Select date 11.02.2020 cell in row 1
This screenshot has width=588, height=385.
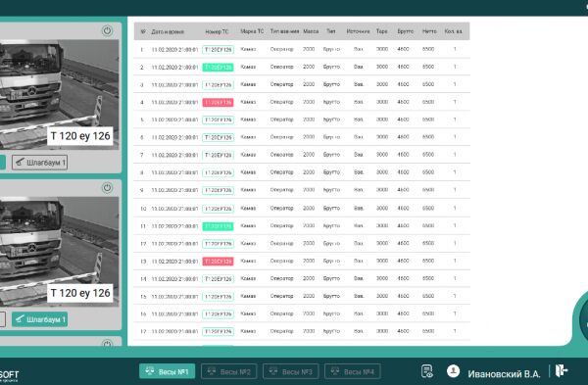click(174, 50)
